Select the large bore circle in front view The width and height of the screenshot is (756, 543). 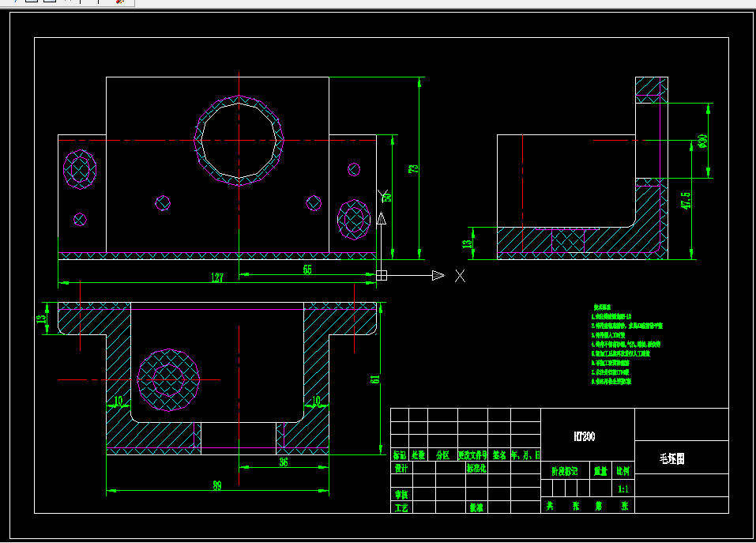239,141
